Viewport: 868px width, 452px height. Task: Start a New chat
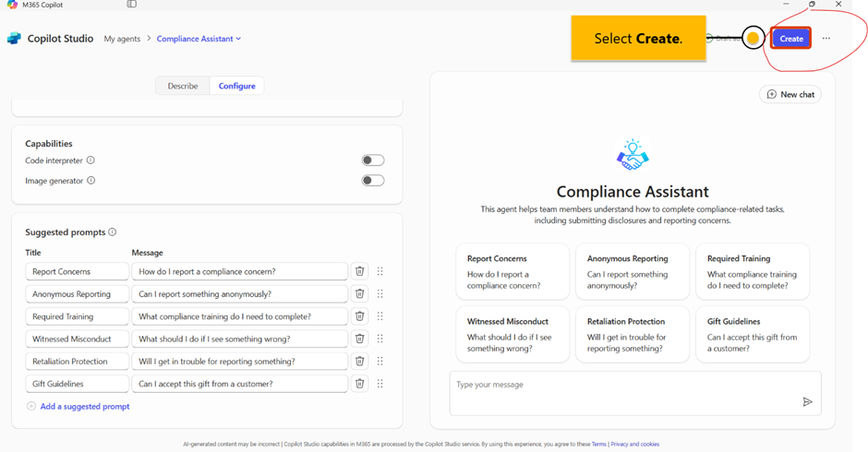(790, 95)
